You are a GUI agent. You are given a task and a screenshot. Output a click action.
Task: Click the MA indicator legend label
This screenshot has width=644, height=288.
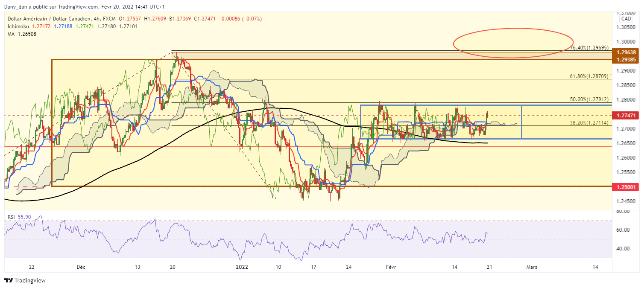click(11, 34)
